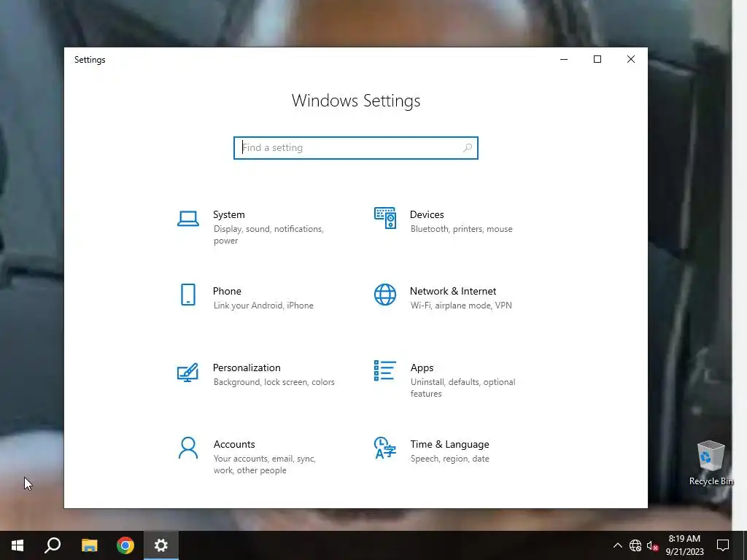Screen dimensions: 747x560
Task: Open the taskbar clock showing 8:19 AM
Action: pyautogui.click(x=684, y=545)
